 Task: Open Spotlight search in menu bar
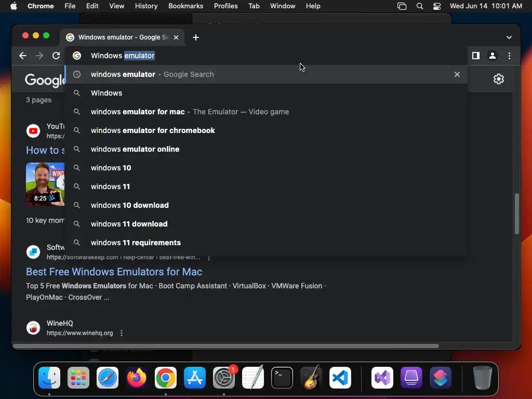[420, 6]
